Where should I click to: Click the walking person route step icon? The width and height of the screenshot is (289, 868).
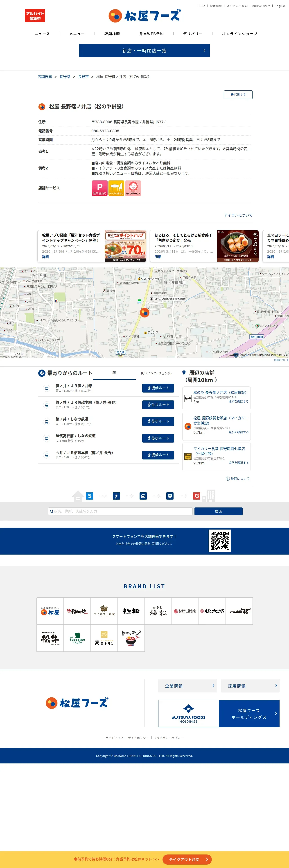tap(116, 496)
